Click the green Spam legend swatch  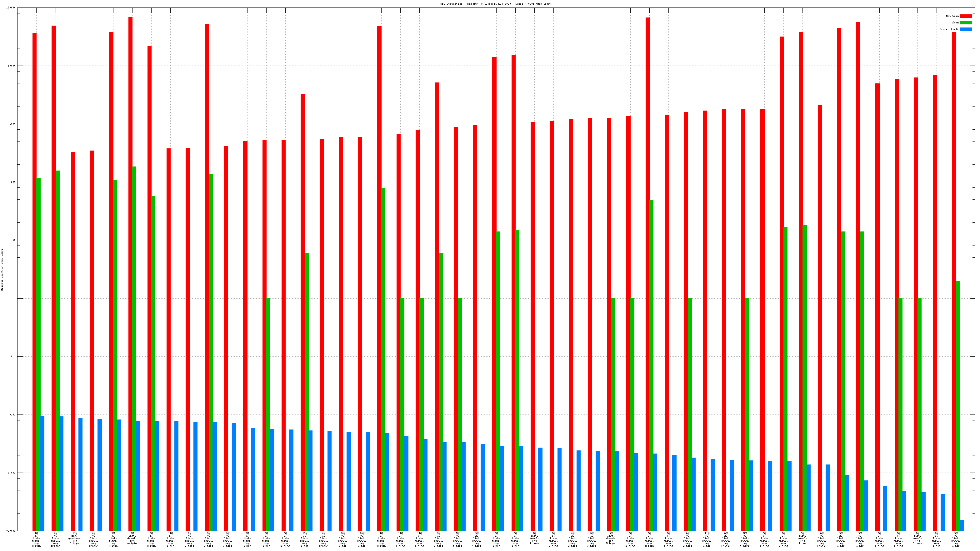pos(966,22)
